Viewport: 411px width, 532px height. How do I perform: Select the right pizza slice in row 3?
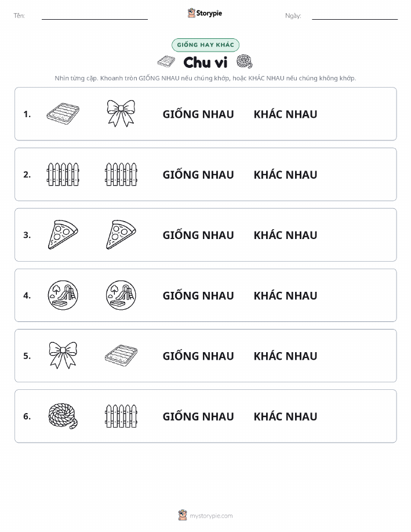pos(121,235)
